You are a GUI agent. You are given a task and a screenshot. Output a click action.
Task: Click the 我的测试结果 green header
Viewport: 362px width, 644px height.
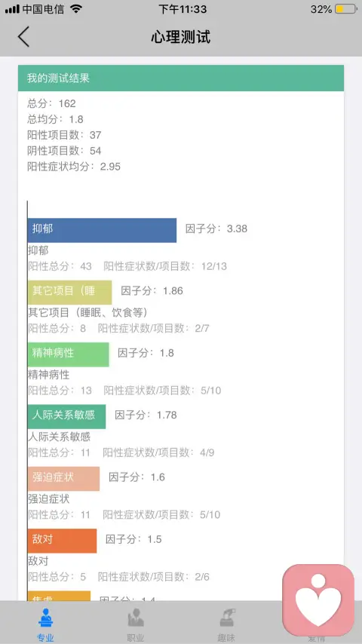[x=181, y=78]
